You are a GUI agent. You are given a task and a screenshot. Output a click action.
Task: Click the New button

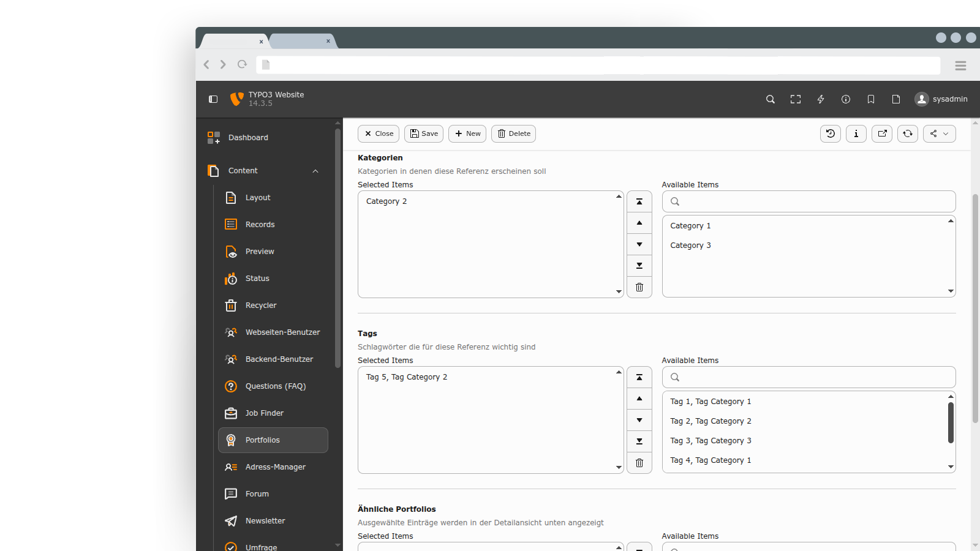pos(467,133)
